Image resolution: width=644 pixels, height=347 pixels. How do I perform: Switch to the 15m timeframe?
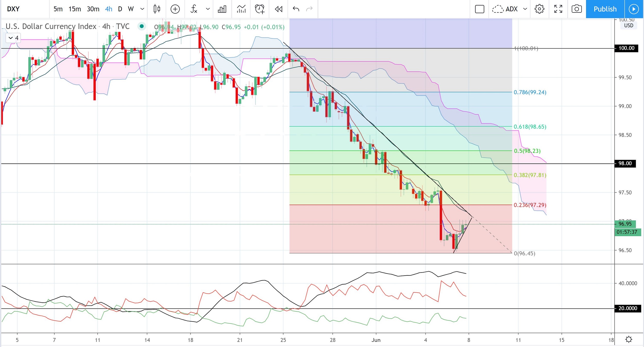[x=74, y=9]
